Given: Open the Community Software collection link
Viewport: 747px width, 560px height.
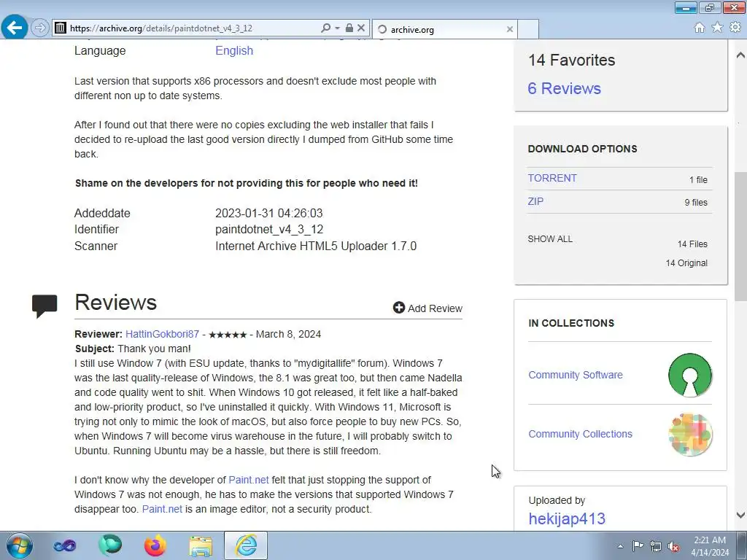Looking at the screenshot, I should pos(576,375).
